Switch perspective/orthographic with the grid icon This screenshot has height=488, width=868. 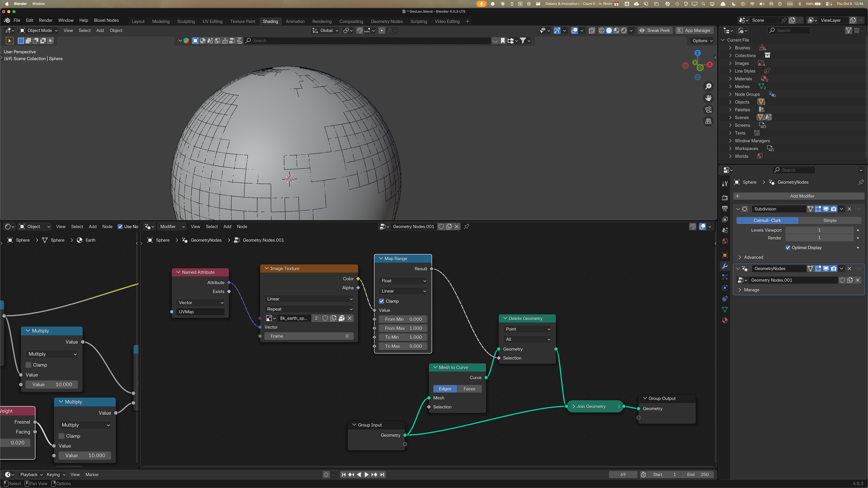[x=708, y=121]
